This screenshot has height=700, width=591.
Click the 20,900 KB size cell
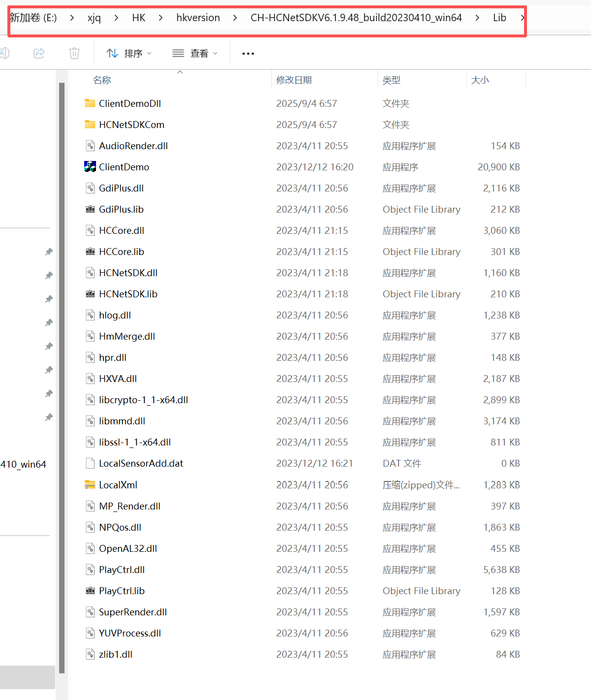point(499,167)
